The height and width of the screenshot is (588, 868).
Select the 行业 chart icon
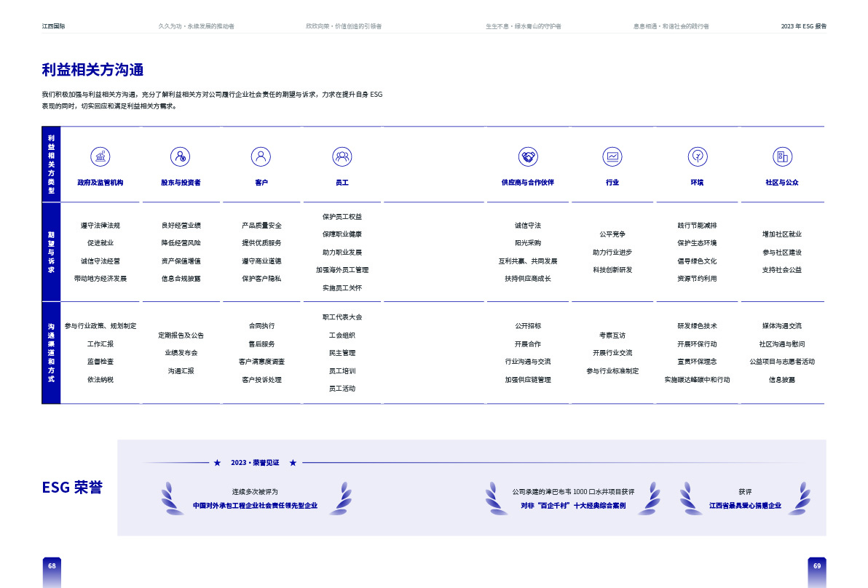(612, 156)
